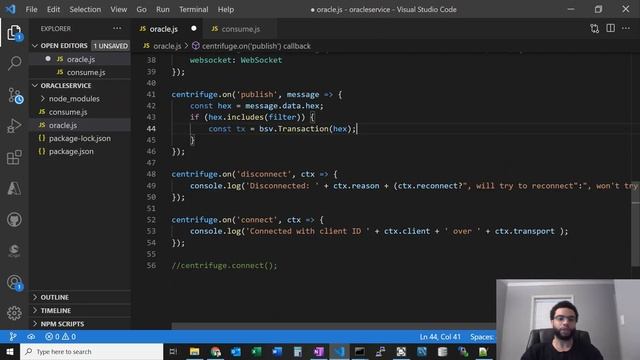Open the View menu
The width and height of the screenshot is (640, 360).
pos(118,9)
